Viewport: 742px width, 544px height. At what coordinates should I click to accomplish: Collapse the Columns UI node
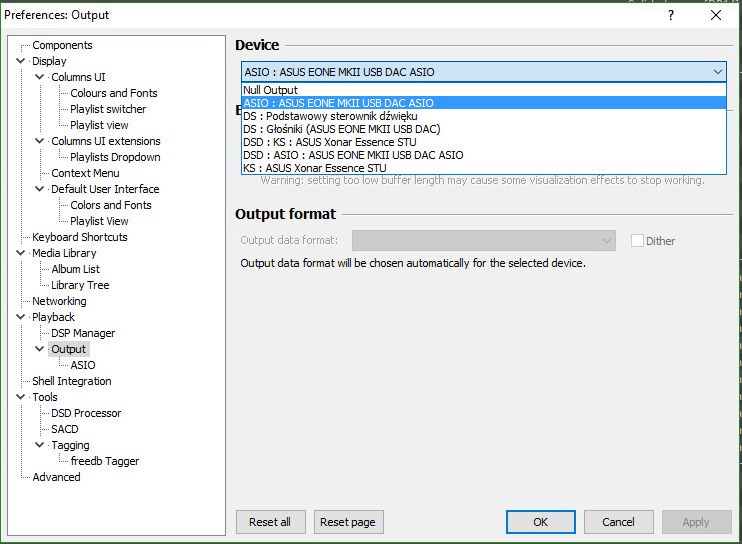[x=40, y=77]
